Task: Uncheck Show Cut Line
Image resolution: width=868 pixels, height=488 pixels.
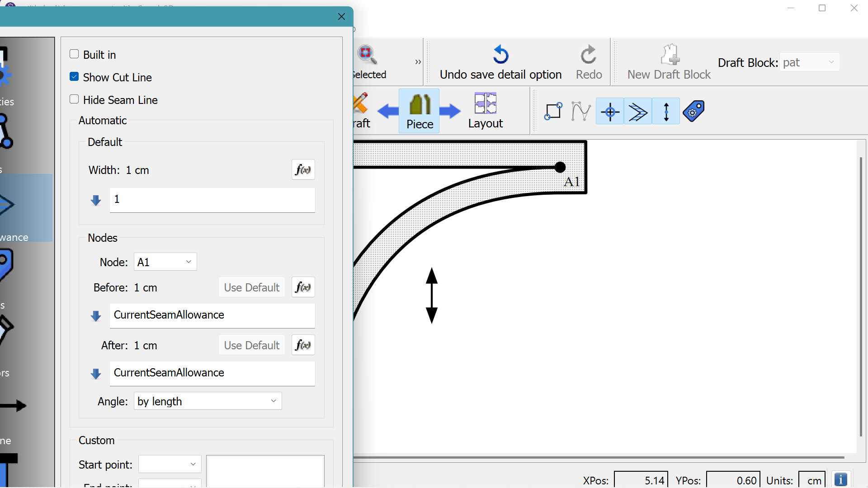Action: pyautogui.click(x=75, y=77)
